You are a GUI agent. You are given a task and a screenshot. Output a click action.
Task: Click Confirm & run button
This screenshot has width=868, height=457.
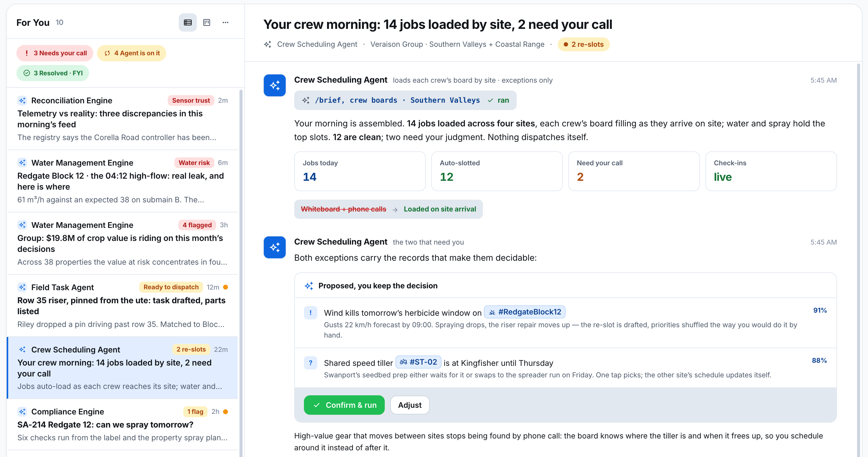(344, 405)
